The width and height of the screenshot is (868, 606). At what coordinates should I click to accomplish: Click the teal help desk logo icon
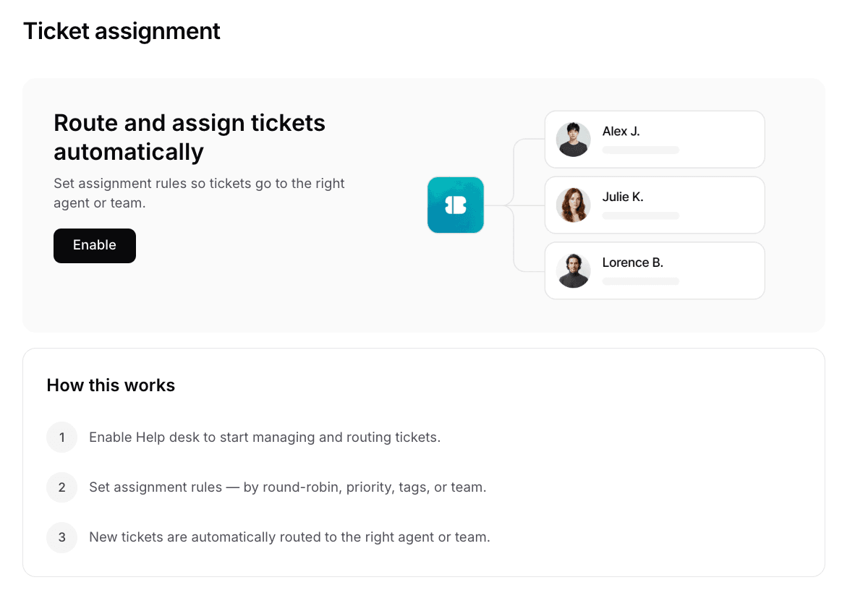point(456,205)
